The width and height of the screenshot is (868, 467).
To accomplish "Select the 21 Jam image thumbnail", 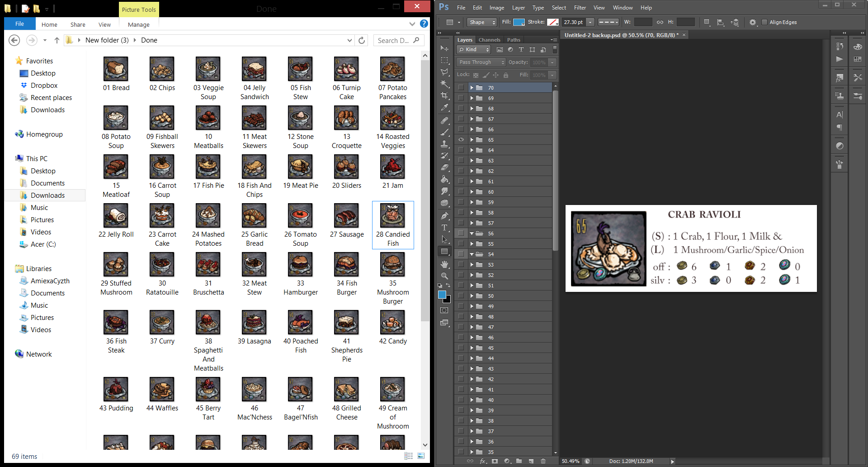I will [392, 167].
